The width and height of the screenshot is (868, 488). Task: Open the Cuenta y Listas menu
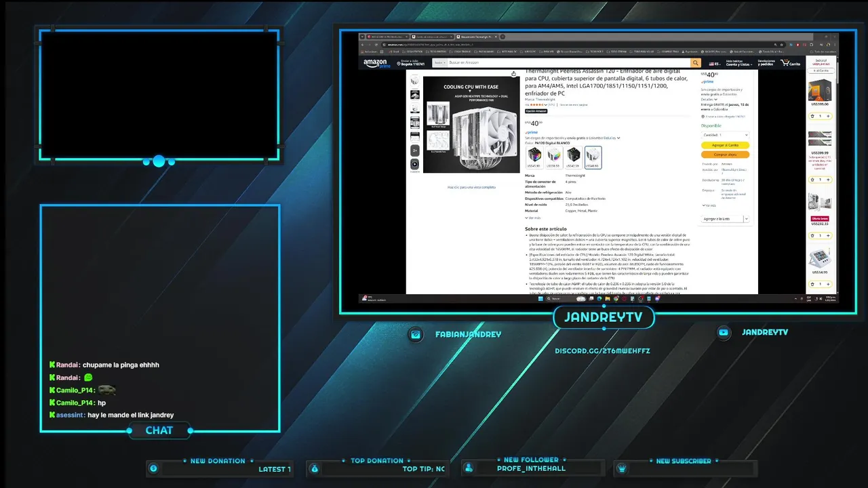coord(740,63)
